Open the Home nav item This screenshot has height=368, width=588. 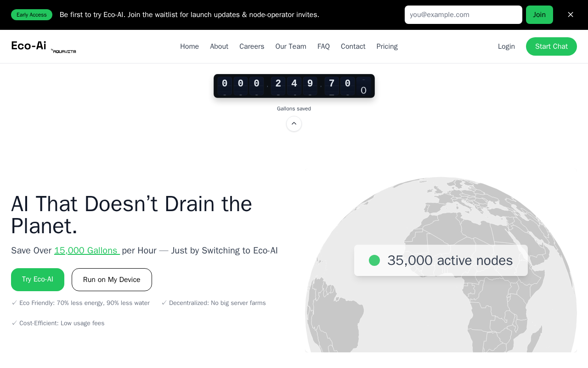[x=189, y=46]
